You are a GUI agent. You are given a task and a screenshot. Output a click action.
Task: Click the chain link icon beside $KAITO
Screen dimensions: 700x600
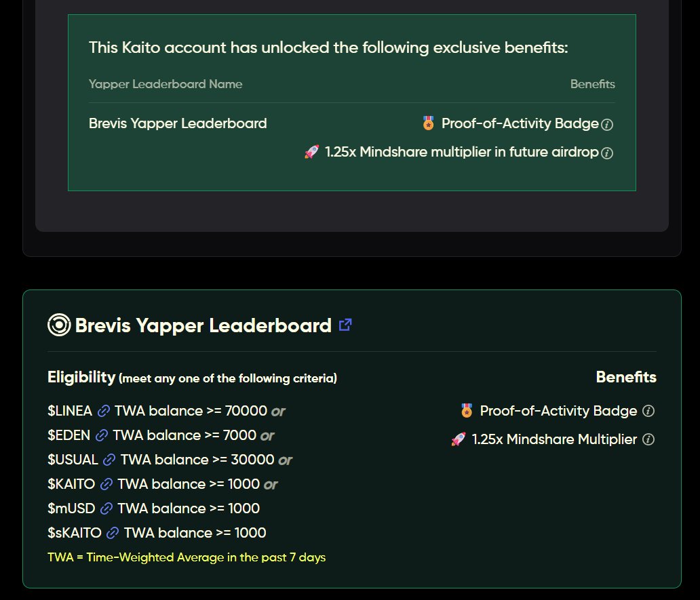pyautogui.click(x=106, y=484)
